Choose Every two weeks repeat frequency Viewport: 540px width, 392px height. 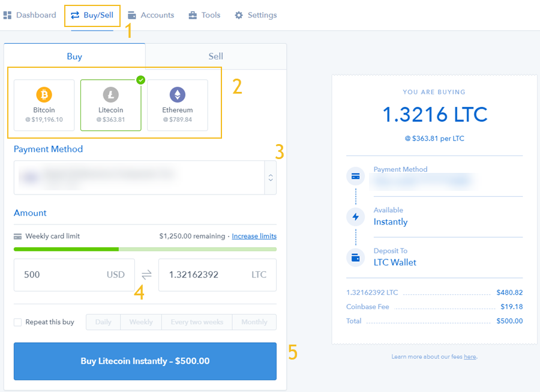click(197, 322)
